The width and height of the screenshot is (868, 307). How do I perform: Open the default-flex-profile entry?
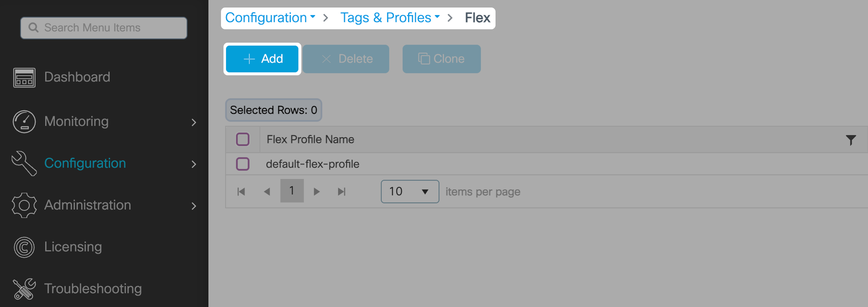313,164
